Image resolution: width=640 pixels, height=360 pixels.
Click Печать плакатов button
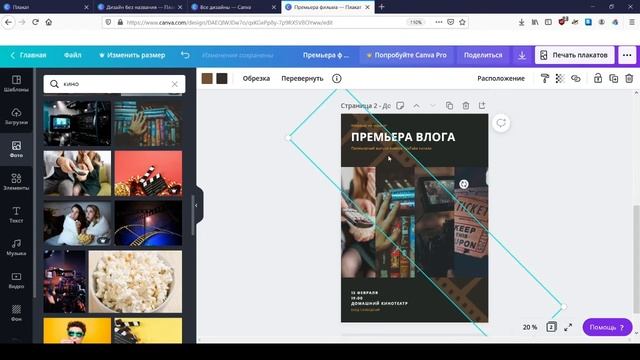574,55
